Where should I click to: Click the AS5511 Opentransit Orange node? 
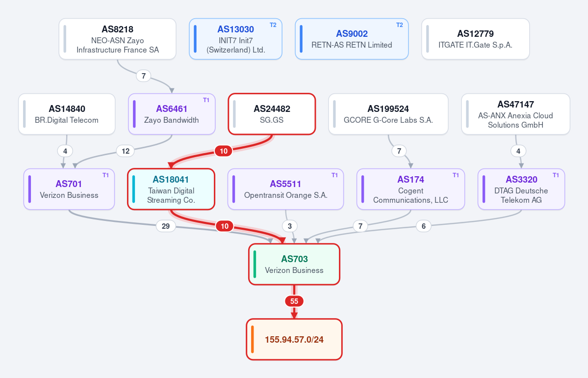coord(286,189)
